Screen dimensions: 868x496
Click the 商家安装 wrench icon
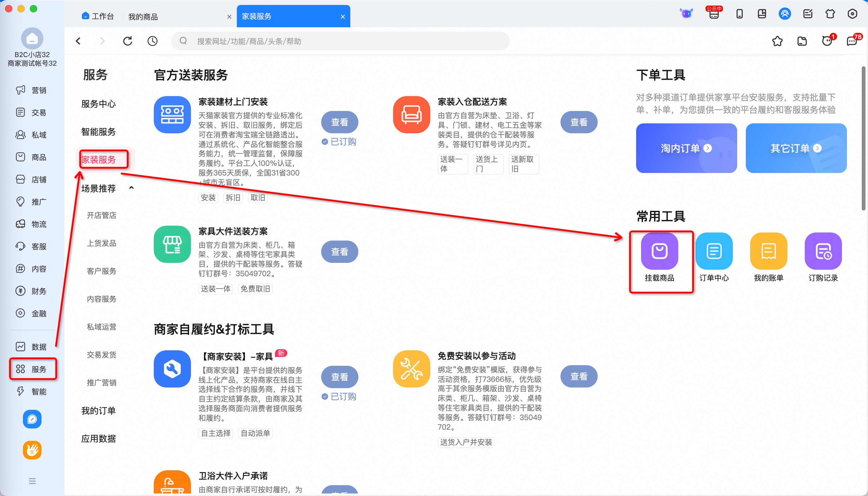[172, 369]
